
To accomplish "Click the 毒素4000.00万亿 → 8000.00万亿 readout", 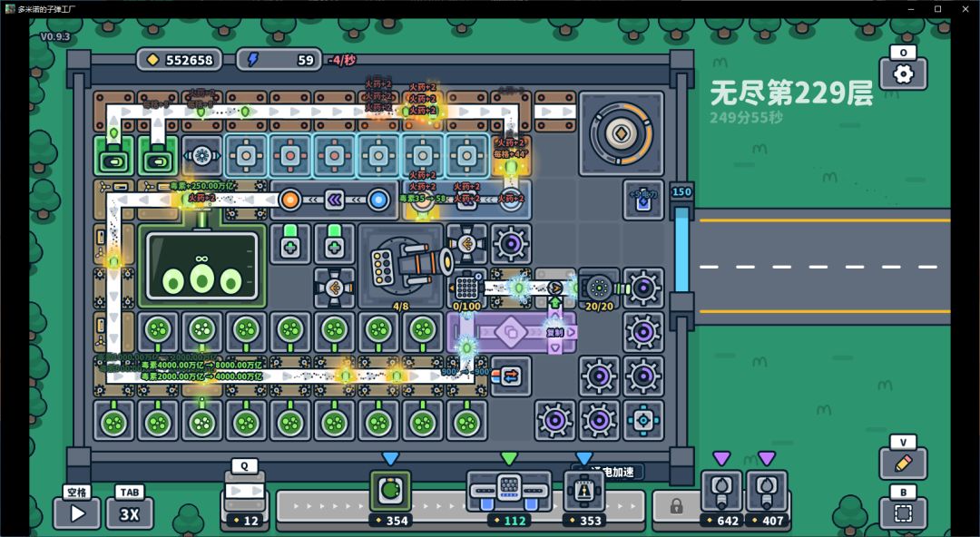I will [201, 365].
